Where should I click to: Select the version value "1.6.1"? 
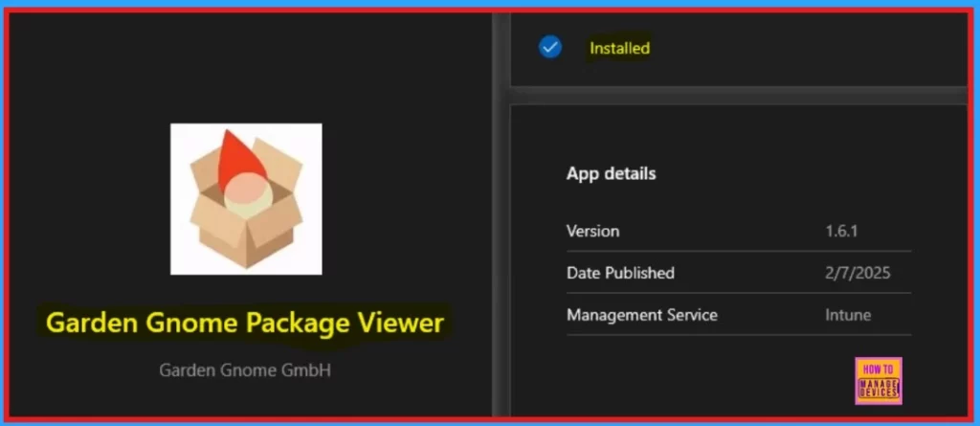841,232
